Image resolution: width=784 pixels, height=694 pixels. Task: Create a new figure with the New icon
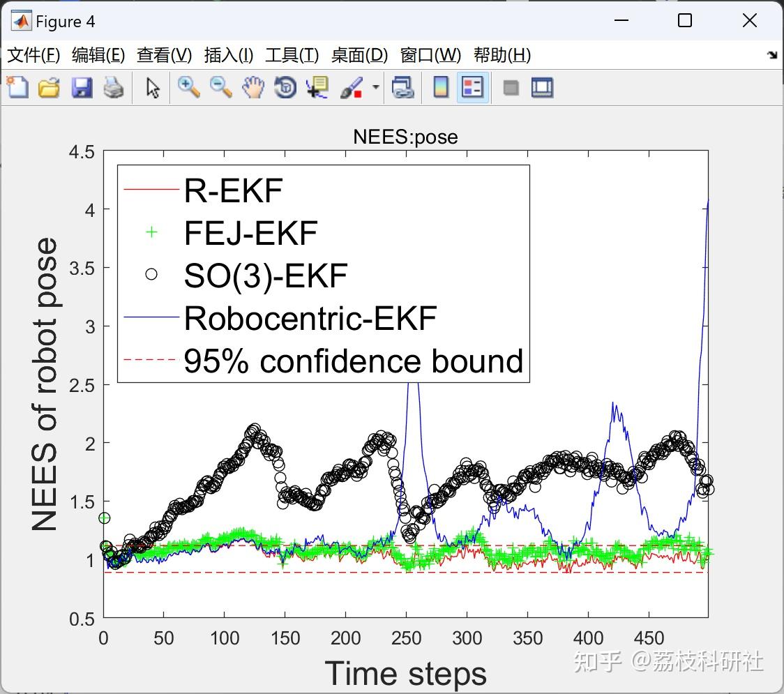pos(17,87)
